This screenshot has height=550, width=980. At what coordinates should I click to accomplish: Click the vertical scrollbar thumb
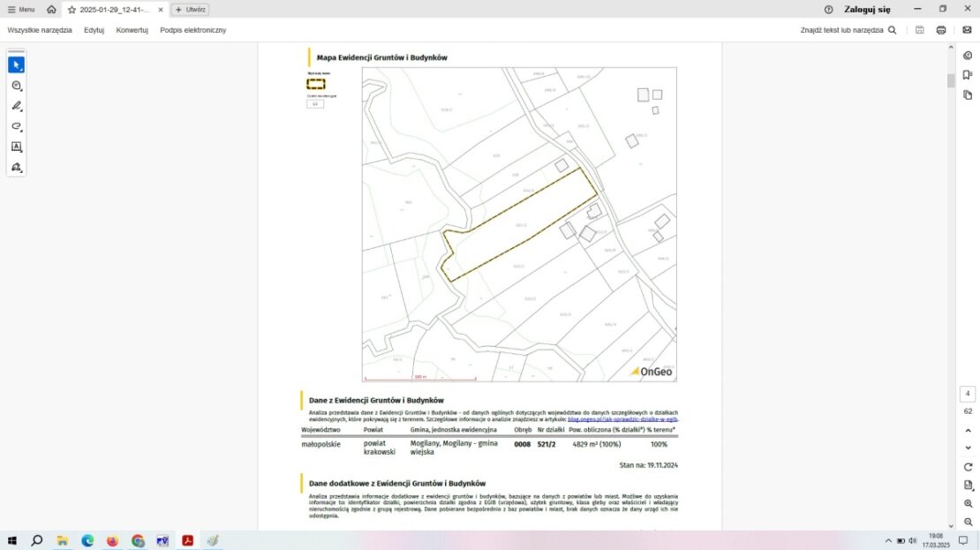(951, 80)
